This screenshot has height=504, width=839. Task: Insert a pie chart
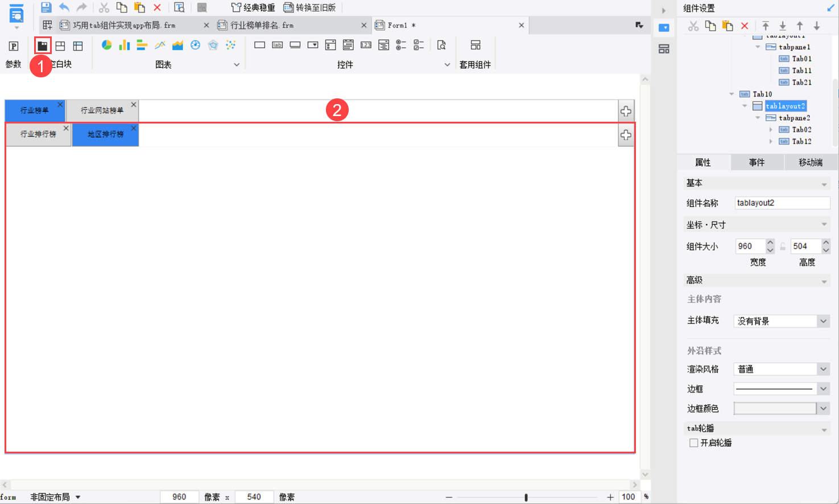pyautogui.click(x=106, y=45)
